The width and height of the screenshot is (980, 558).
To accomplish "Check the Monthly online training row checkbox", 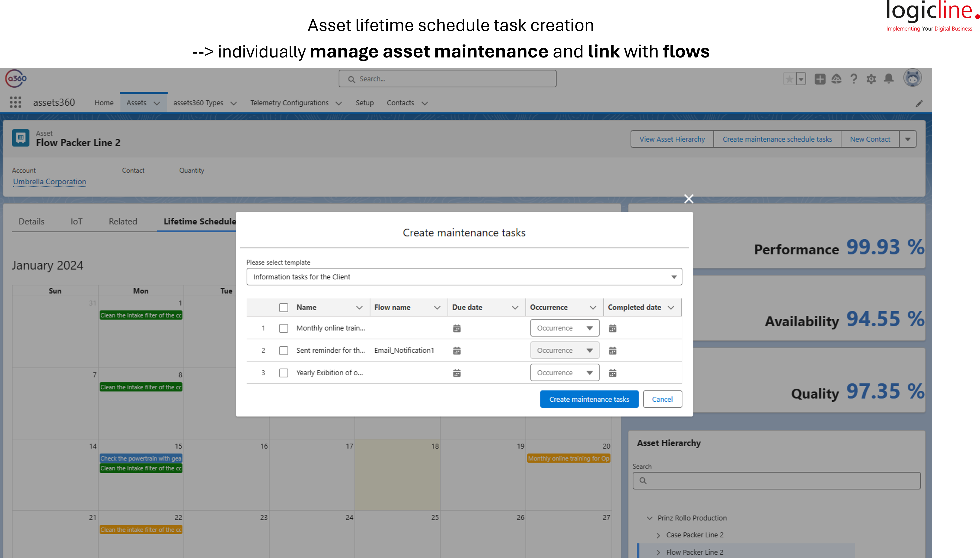I will [283, 328].
